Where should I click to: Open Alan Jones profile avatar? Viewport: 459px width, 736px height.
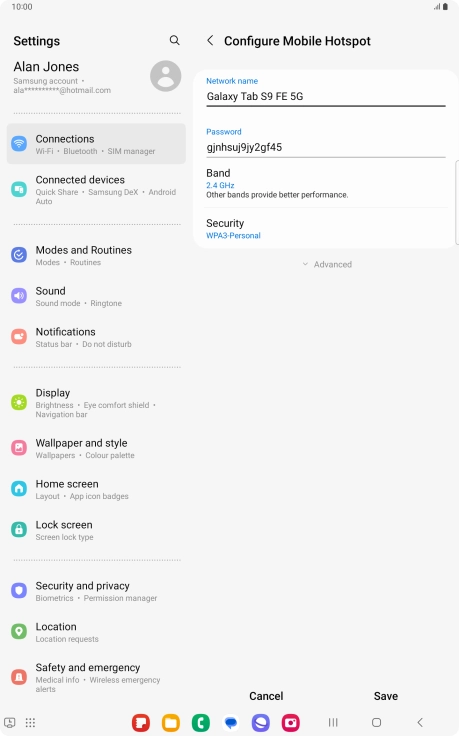166,76
